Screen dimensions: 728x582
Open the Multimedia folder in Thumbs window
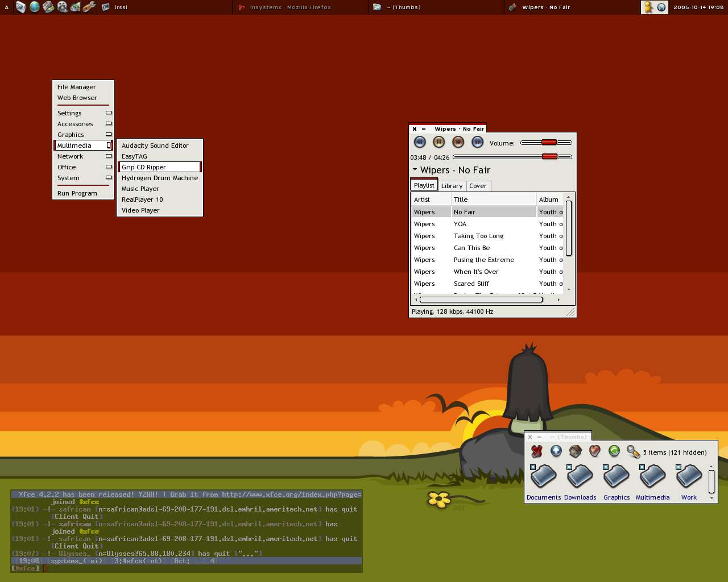pos(652,482)
